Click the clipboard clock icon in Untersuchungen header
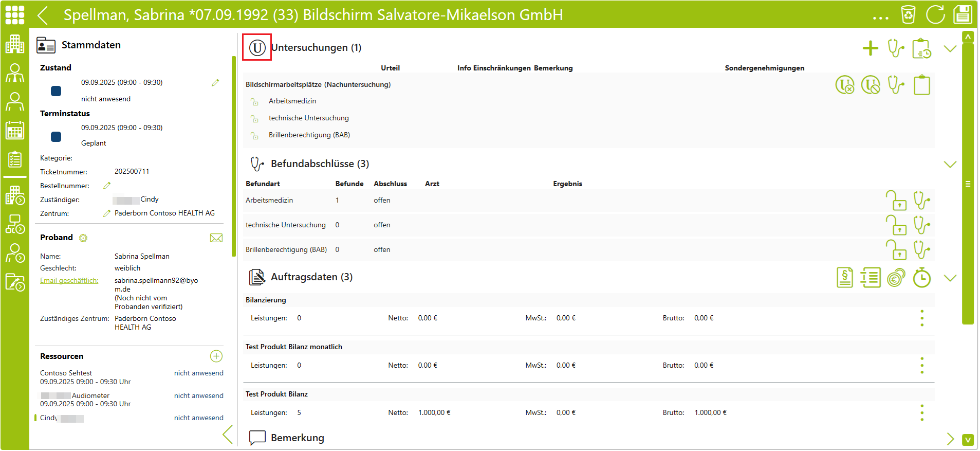This screenshot has height=451, width=980. tap(921, 48)
